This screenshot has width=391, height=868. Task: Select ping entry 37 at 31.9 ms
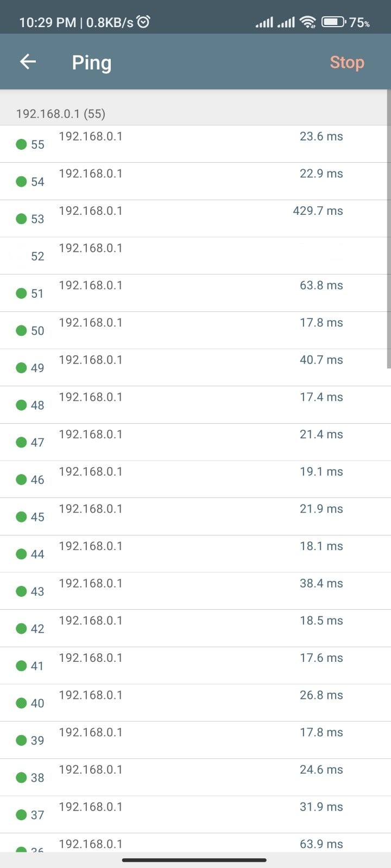click(195, 815)
